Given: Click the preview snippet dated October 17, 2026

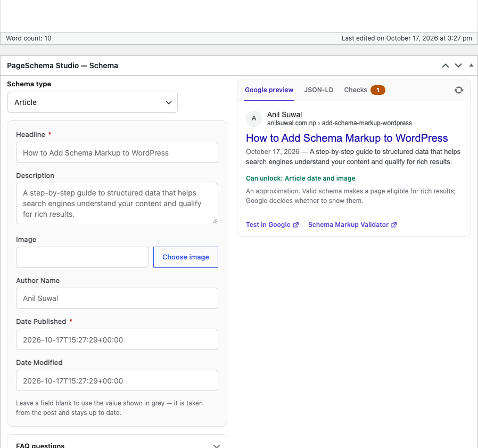Looking at the screenshot, I should point(353,157).
